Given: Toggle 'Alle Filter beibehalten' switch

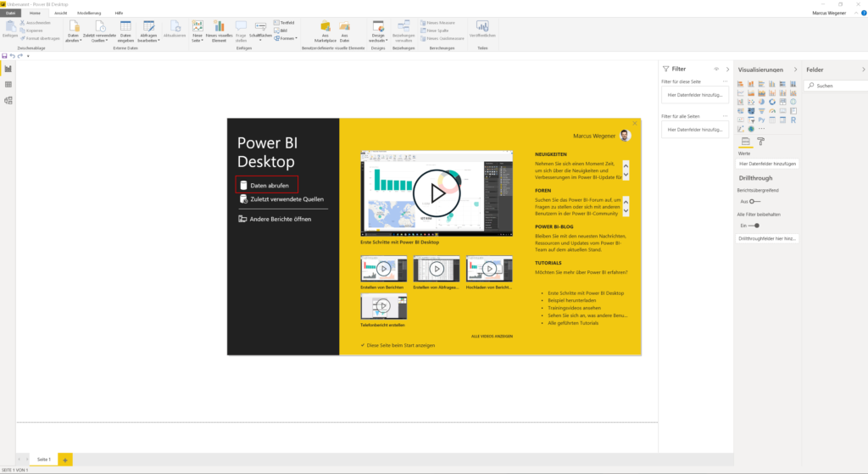Looking at the screenshot, I should click(754, 226).
